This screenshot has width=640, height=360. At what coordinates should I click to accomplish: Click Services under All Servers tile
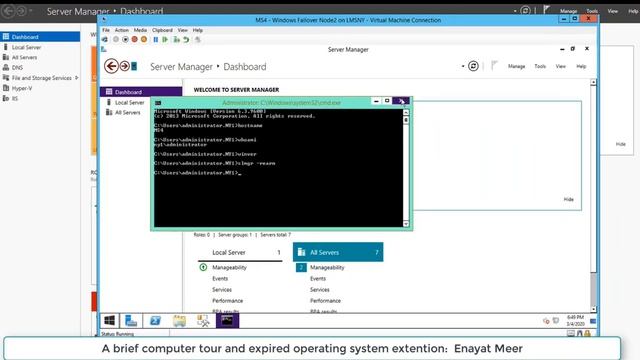(x=320, y=289)
